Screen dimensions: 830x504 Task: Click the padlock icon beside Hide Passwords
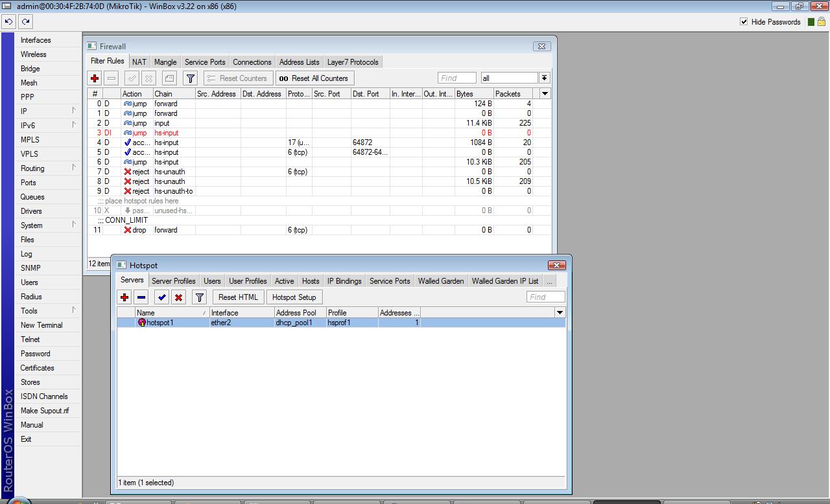tap(821, 21)
